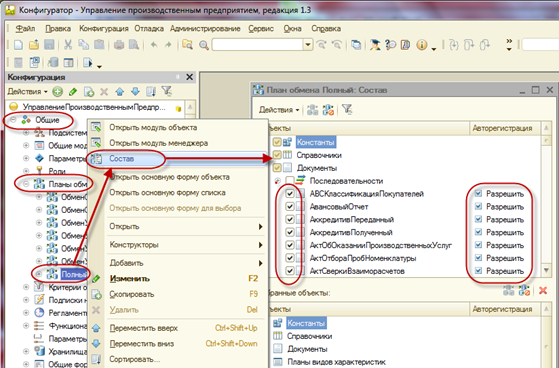The height and width of the screenshot is (368, 559).
Task: Click the Find in files folder icon
Action: click(188, 45)
